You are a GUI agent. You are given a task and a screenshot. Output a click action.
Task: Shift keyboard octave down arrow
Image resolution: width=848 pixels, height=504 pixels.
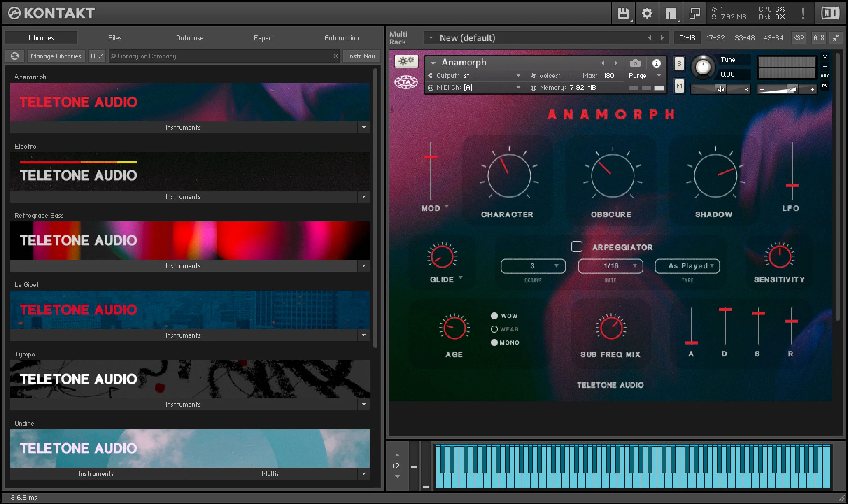(397, 476)
